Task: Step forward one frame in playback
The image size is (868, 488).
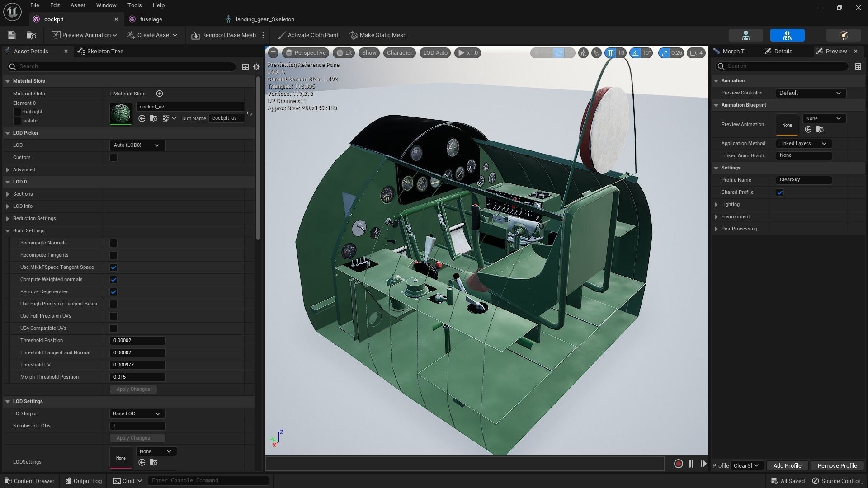Action: (x=703, y=464)
